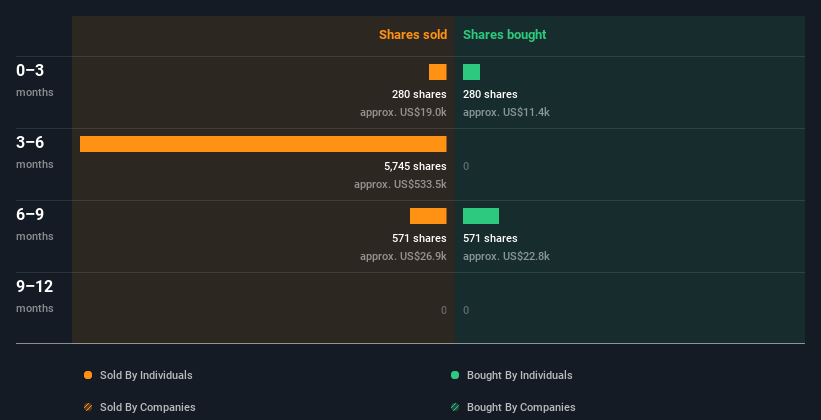Click the approx. US$533.5k amount

click(x=400, y=184)
